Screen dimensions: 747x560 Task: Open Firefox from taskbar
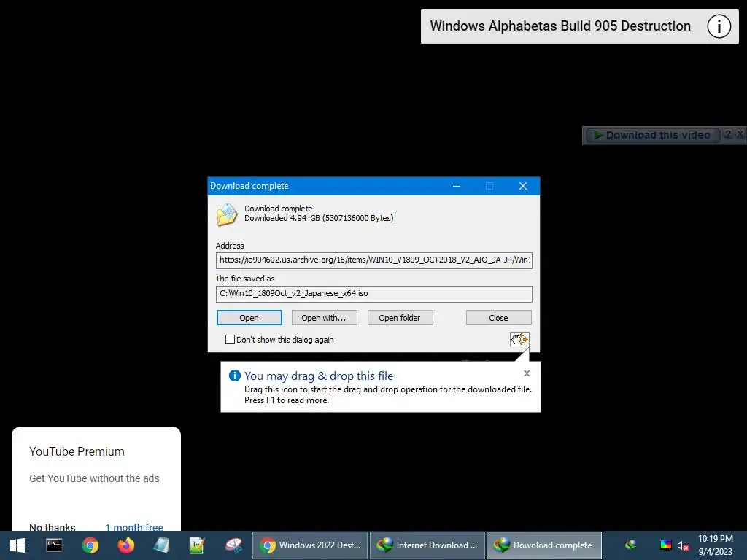click(125, 545)
